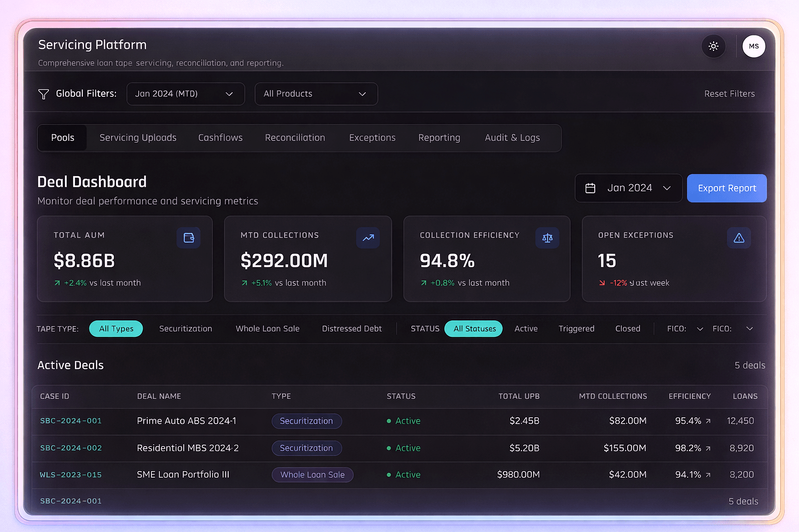Toggle the light/dark theme sun icon

(x=713, y=46)
